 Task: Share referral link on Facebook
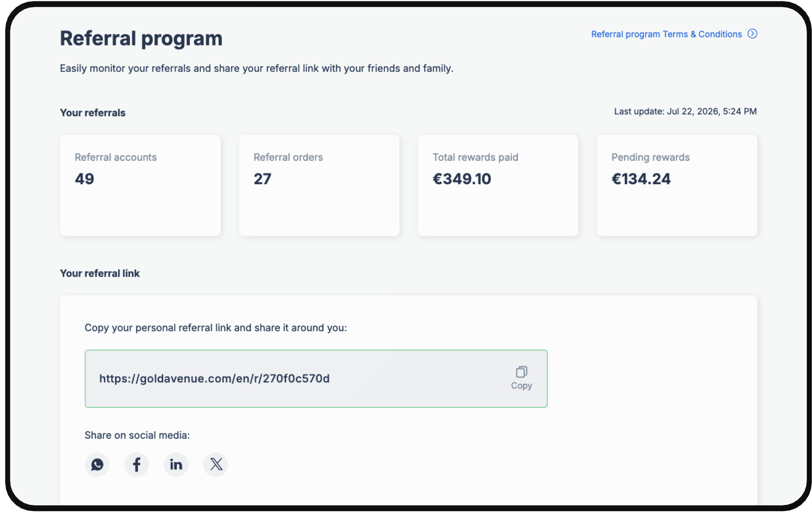pos(137,465)
